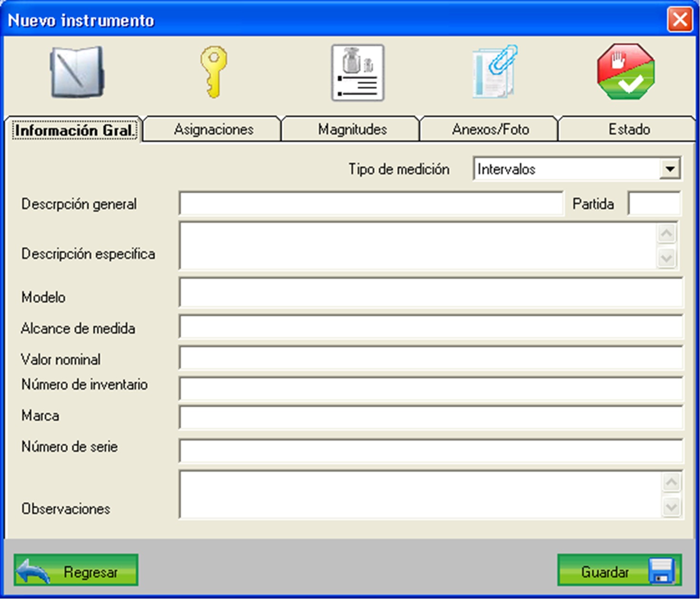Go to the Anexos/Foto tab

[x=490, y=130]
